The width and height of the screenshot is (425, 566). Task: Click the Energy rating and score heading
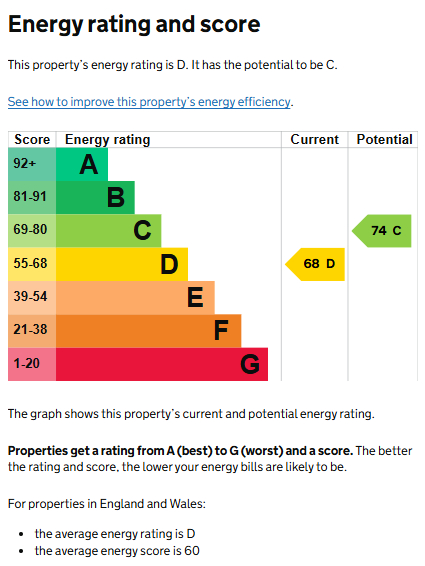point(134,25)
